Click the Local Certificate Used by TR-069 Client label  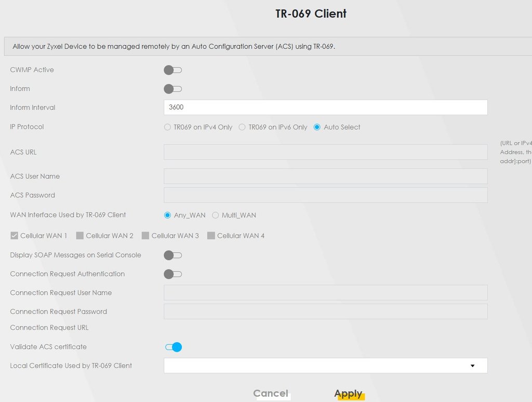[x=71, y=366]
